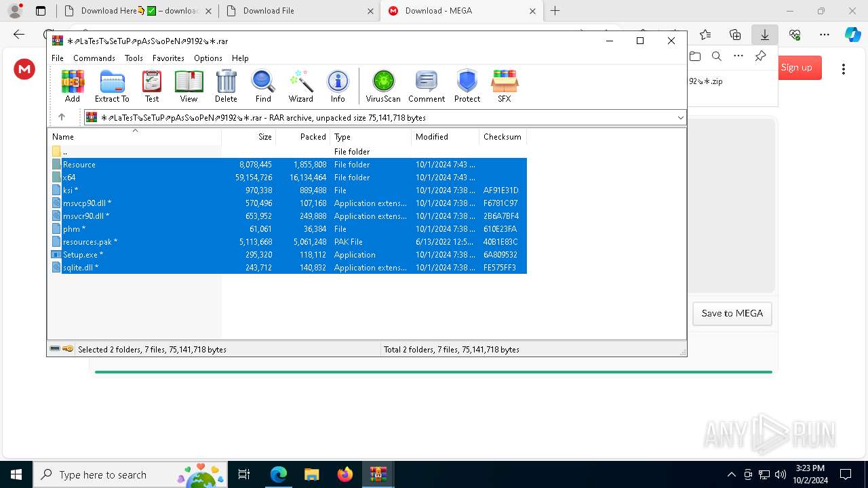868x488 pixels.
Task: Close the Download - MEGA tab
Action: click(532, 11)
